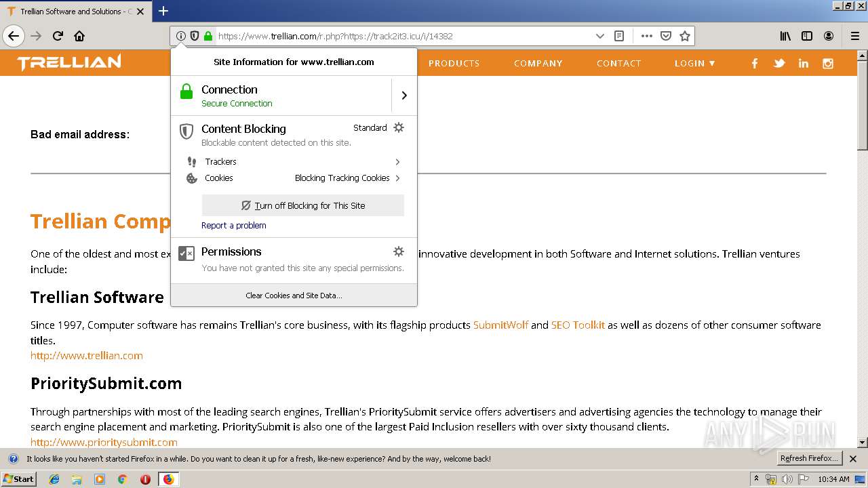The width and height of the screenshot is (868, 488).
Task: Open the Windows Start menu
Action: [x=19, y=479]
